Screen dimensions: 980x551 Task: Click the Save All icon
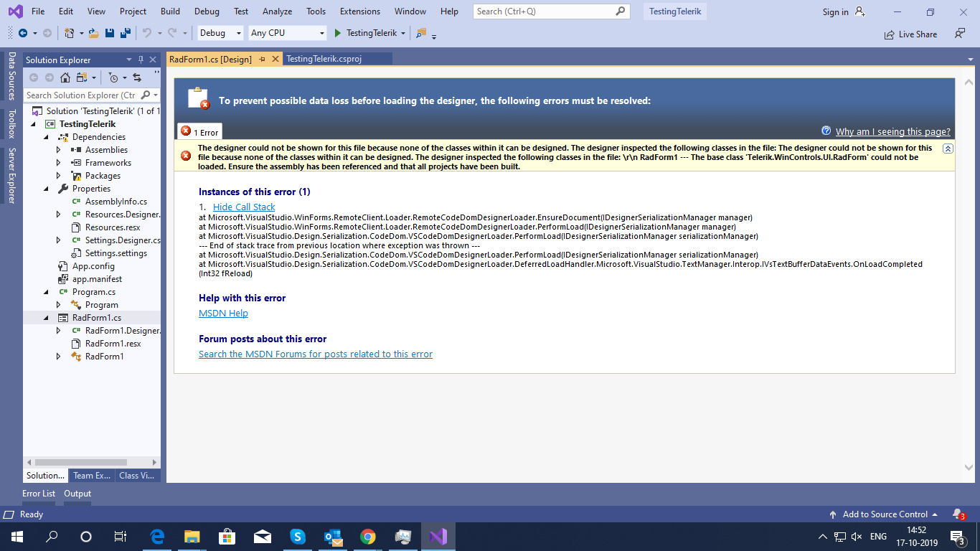125,33
